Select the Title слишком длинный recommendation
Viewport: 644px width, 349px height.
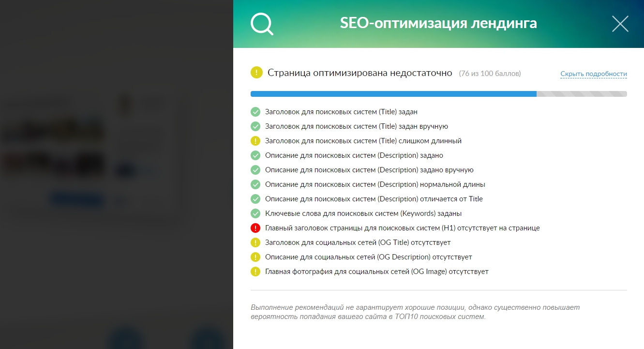pos(363,141)
